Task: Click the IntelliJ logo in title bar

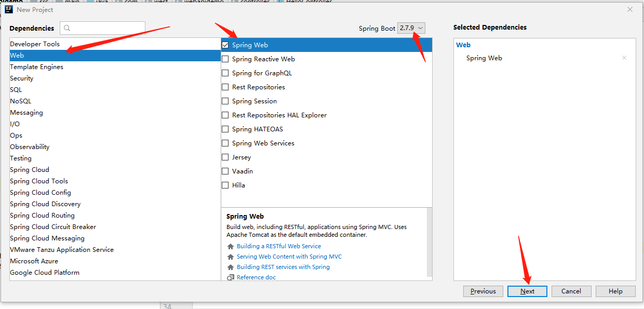Action: pos(8,9)
